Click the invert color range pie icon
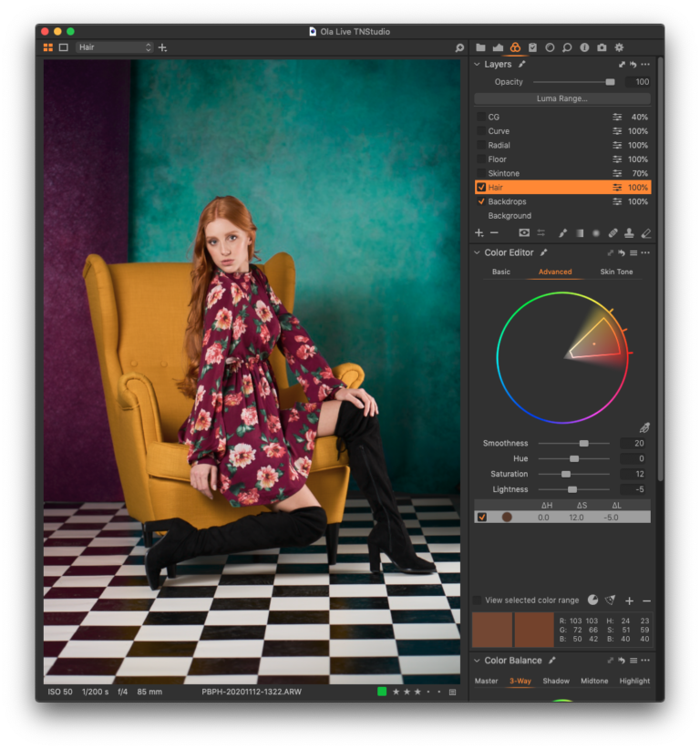700x749 pixels. [593, 600]
